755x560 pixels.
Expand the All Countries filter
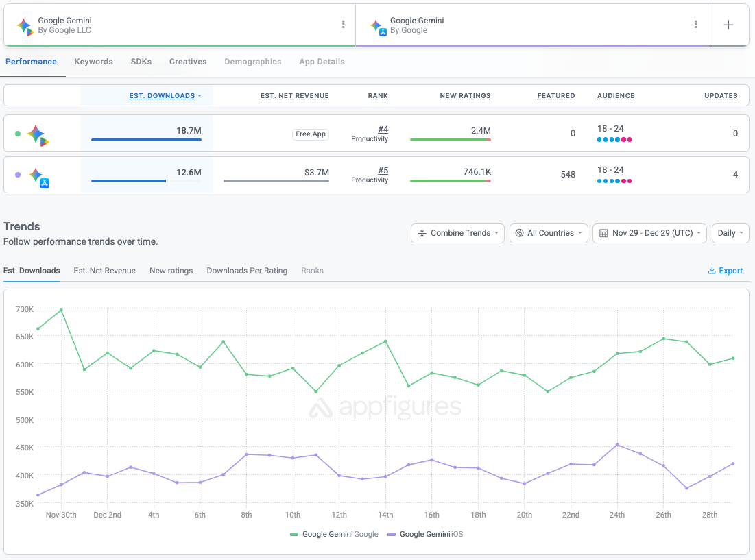[549, 233]
